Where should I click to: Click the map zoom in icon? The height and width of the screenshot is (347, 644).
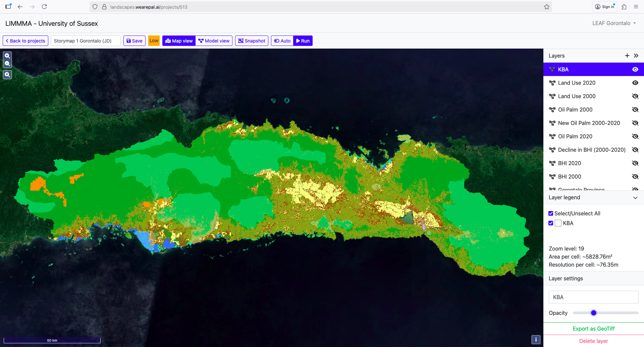[x=7, y=56]
